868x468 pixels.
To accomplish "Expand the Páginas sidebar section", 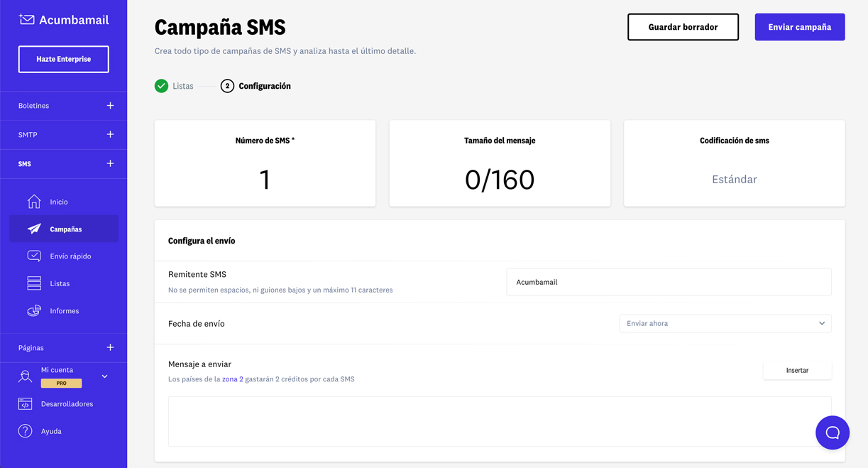I will click(110, 347).
